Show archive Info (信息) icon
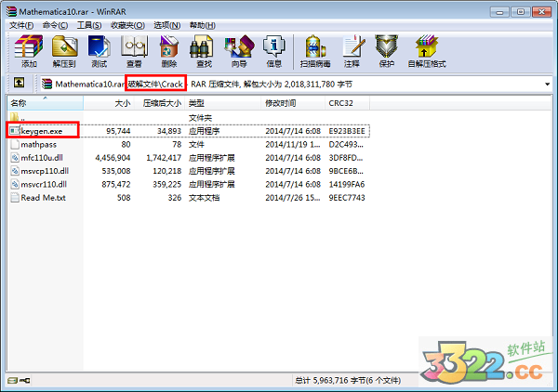This screenshot has width=558, height=392. point(274,46)
